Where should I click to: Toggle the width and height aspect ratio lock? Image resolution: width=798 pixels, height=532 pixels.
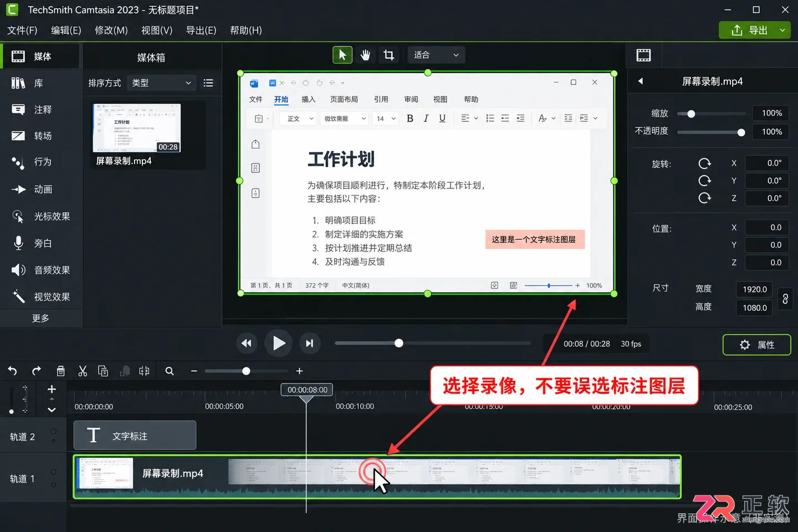pos(785,299)
